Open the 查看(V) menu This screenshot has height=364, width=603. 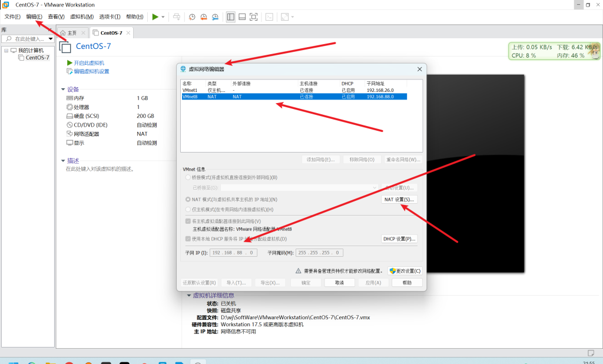pyautogui.click(x=56, y=16)
